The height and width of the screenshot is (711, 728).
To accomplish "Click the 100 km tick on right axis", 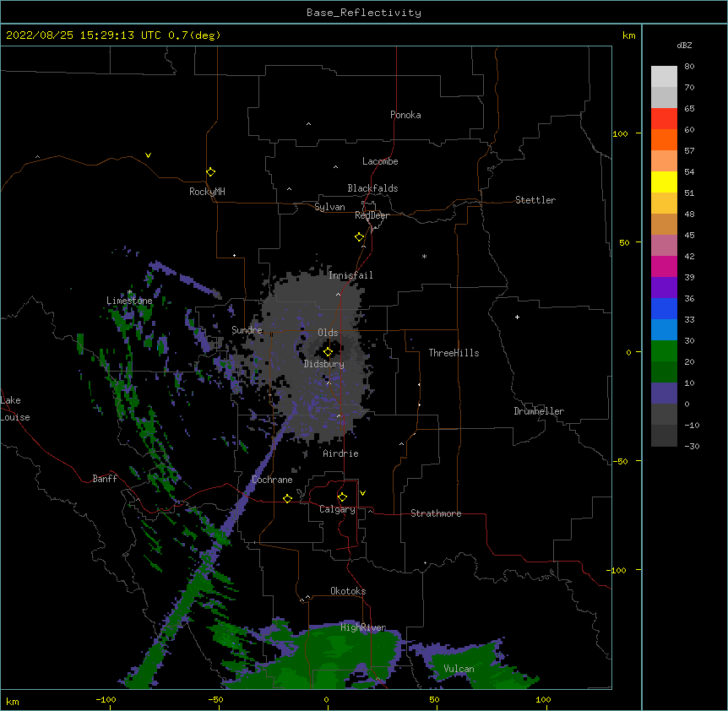I will (x=620, y=133).
